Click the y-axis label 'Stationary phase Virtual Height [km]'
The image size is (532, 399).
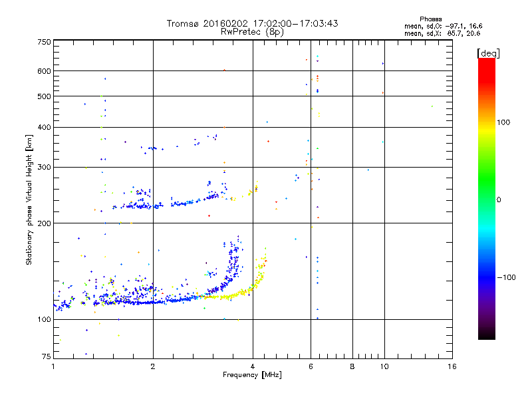coord(29,200)
